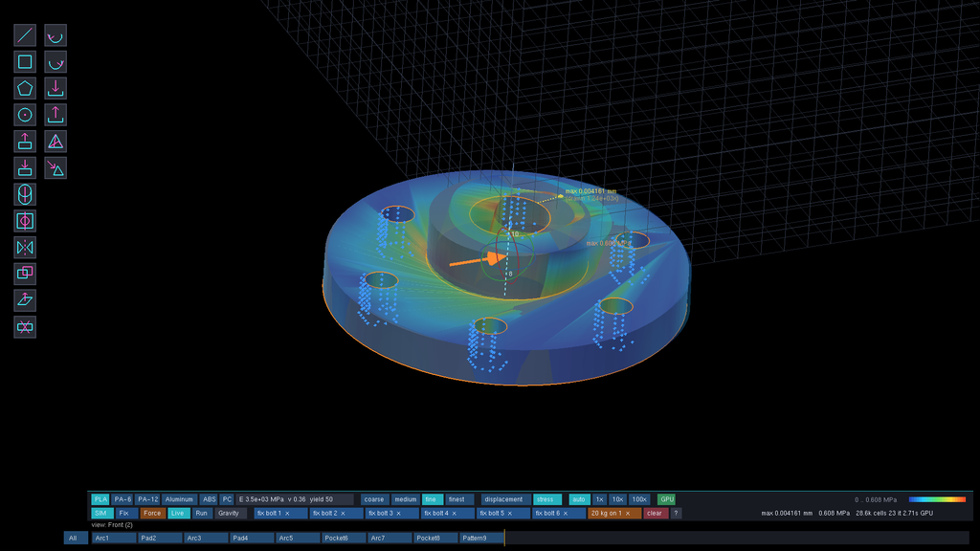This screenshot has width=980, height=551.
Task: Click the Run button
Action: (x=201, y=514)
